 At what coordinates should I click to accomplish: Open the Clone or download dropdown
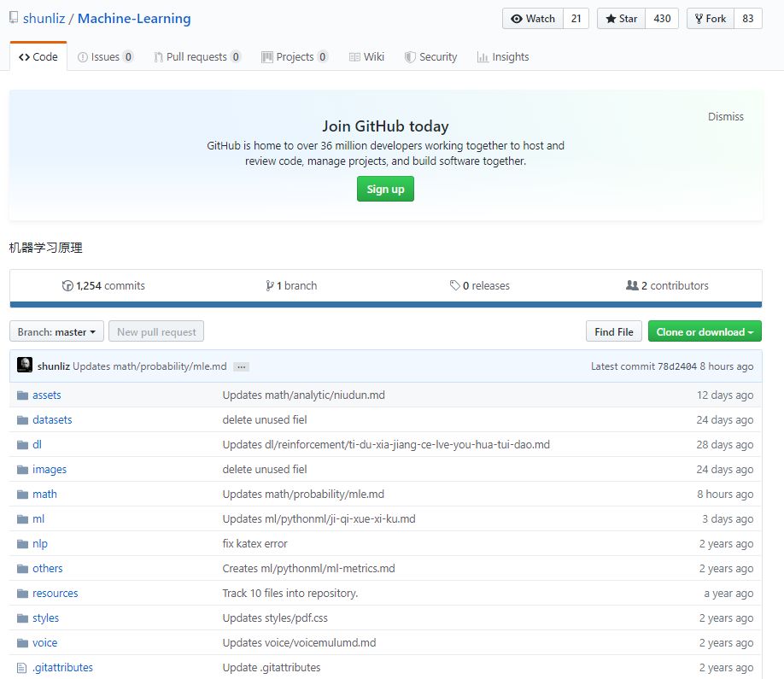pyautogui.click(x=705, y=331)
